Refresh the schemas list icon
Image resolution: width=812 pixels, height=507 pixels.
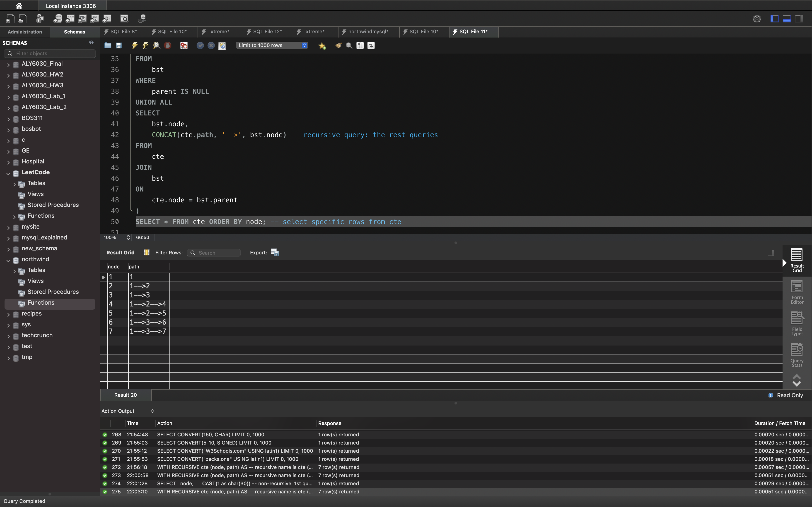(91, 43)
